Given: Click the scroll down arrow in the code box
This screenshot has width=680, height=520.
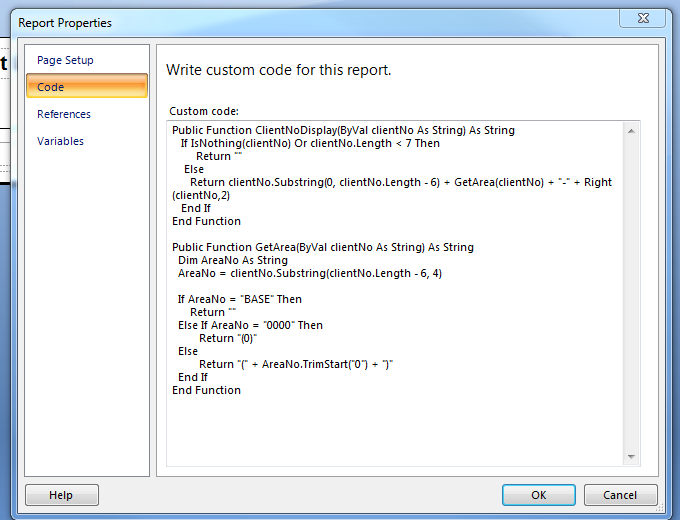Looking at the screenshot, I should (631, 457).
